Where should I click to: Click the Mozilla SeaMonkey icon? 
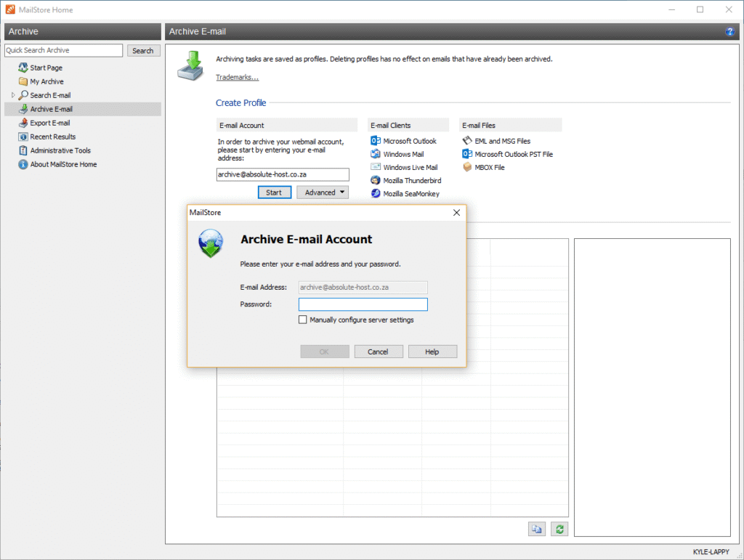point(376,193)
